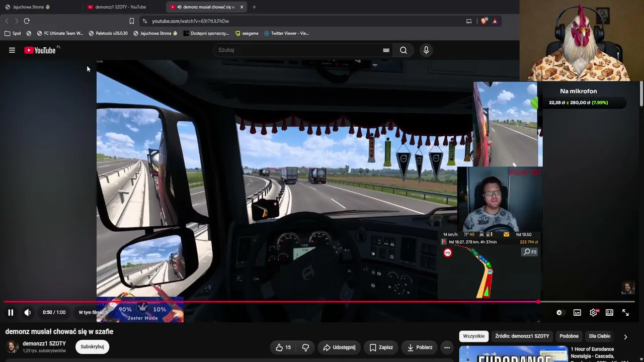This screenshot has height=362, width=644.
Task: Open the player settings gear
Action: pyautogui.click(x=594, y=313)
